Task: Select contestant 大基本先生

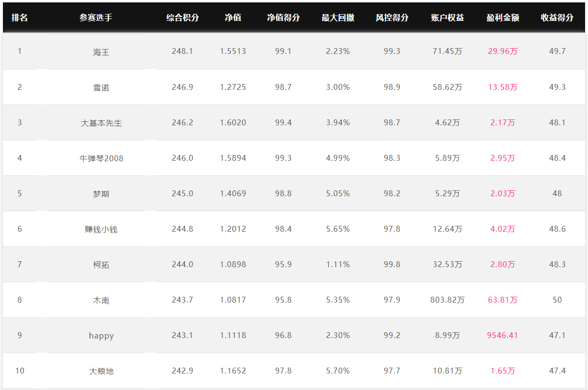Action: [x=101, y=123]
